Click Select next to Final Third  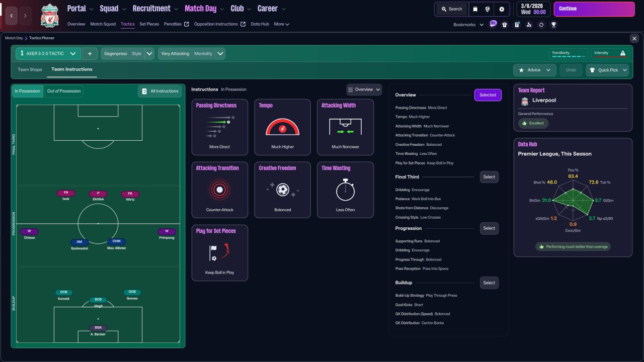coord(489,177)
